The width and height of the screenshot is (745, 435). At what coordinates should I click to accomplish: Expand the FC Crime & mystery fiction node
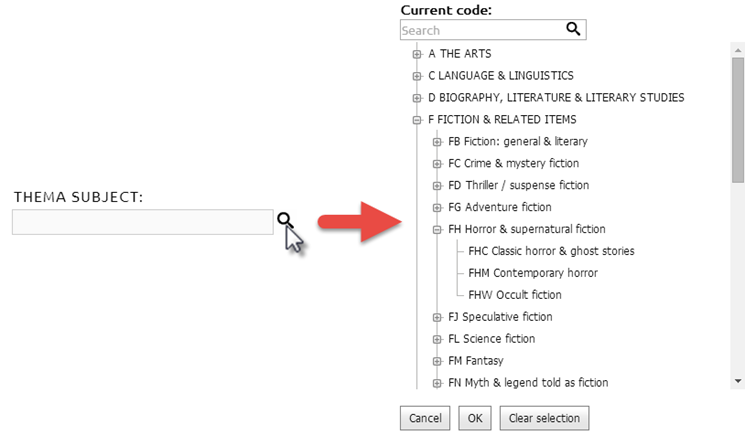437,163
